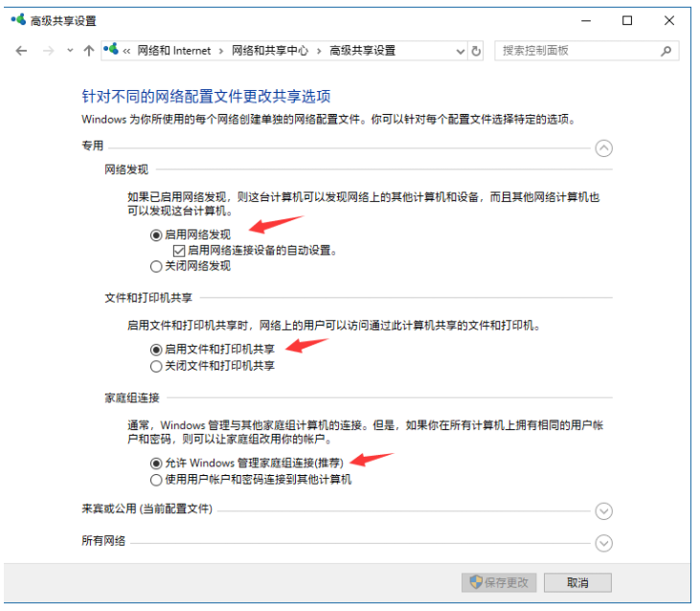Screen dimensions: 700x611
Task: Collapse the 专用 profile section
Action: point(603,148)
